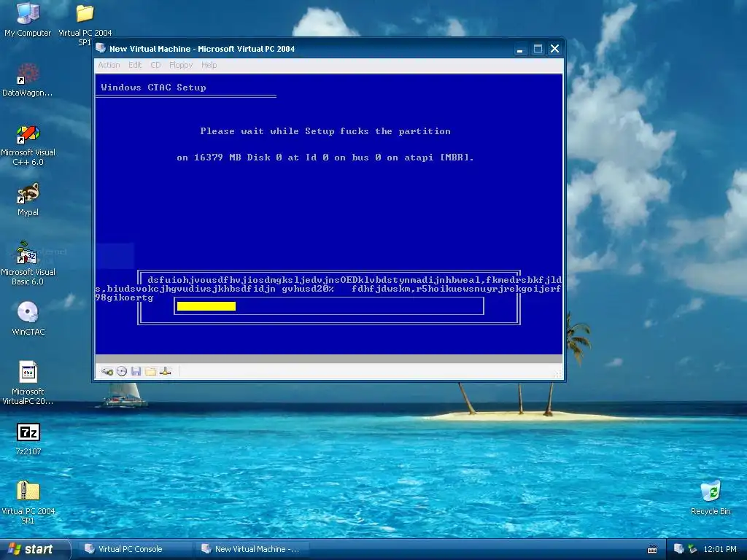Screen dimensions: 747x560
Task: Click the network adapter status icon
Action: coord(166,371)
